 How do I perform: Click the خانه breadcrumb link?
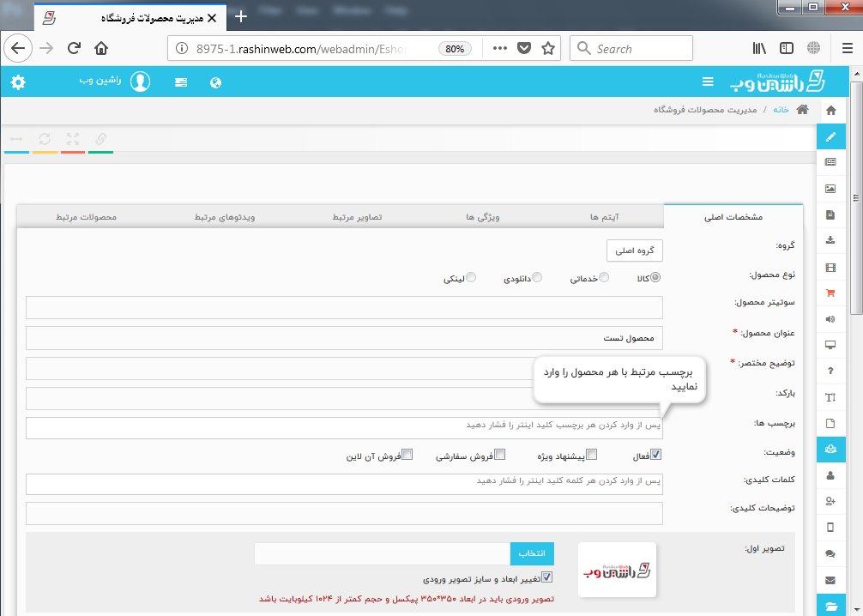coord(781,110)
